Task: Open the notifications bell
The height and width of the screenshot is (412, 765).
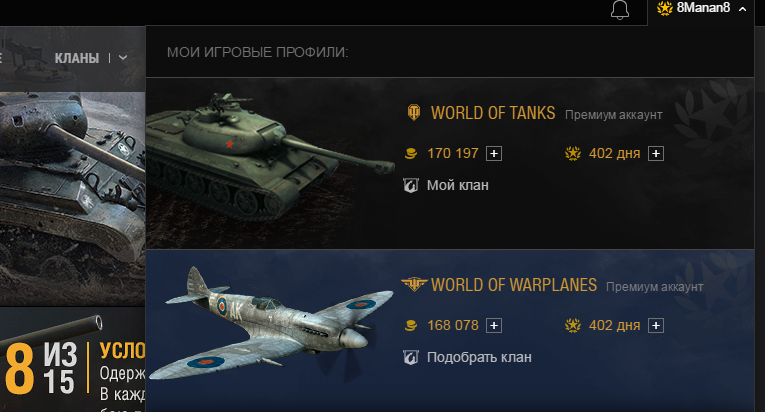Action: click(x=620, y=10)
